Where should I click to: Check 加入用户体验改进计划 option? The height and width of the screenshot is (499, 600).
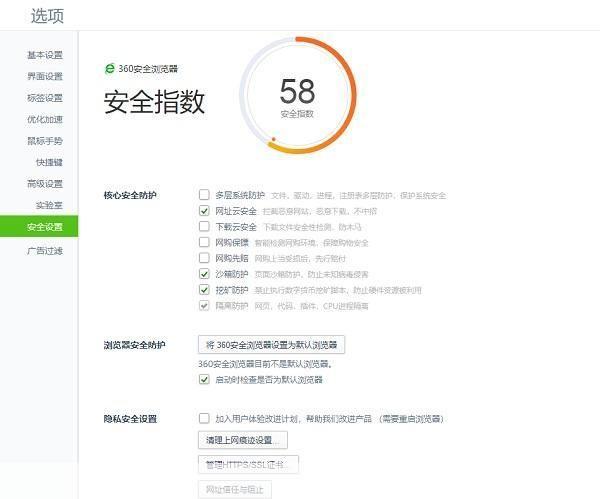coord(204,418)
